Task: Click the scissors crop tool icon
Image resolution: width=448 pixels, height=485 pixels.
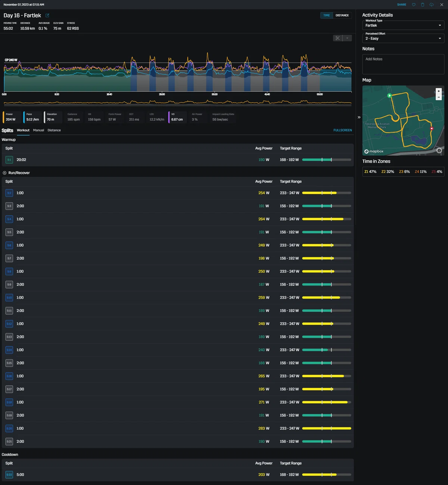Action: point(337,38)
